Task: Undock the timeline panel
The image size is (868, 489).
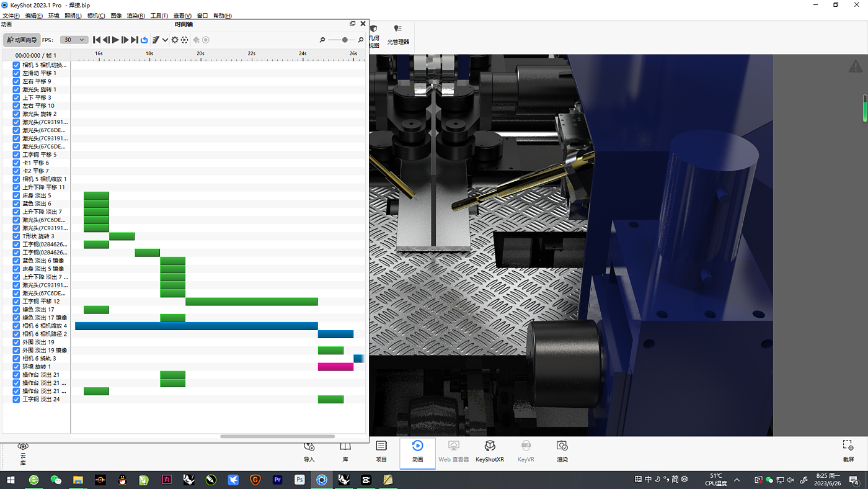Action: point(353,24)
